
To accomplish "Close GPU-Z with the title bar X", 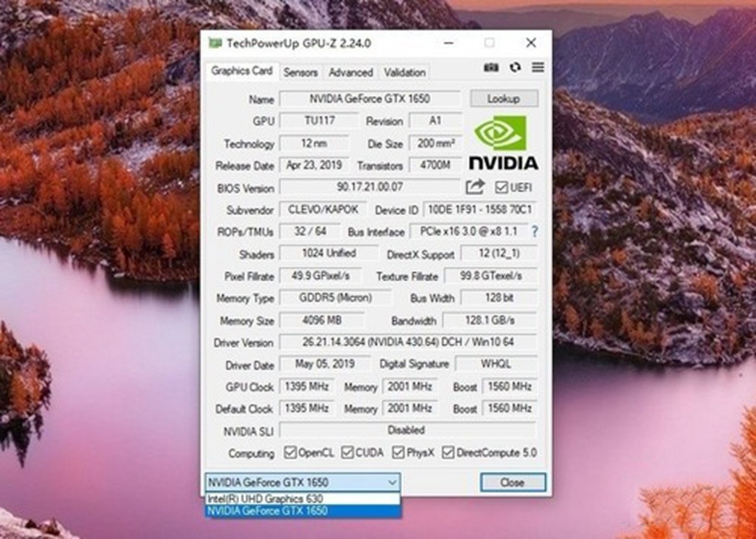I will [531, 43].
